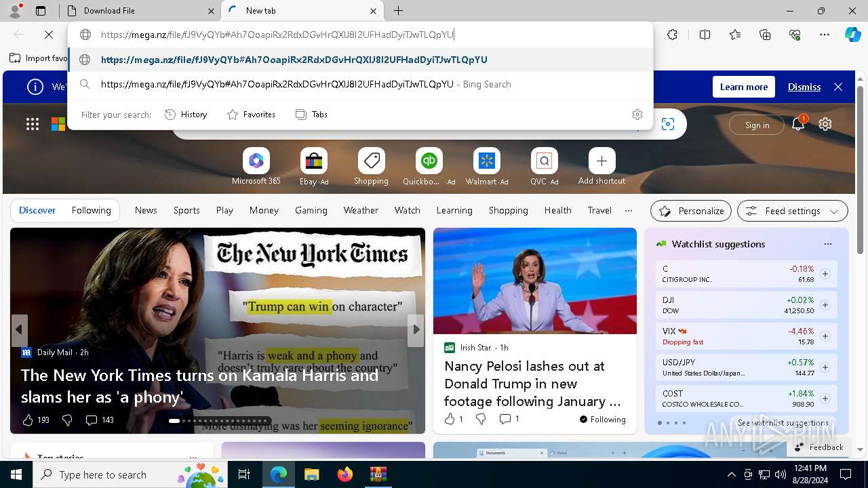Open search settings gear in address dropdown
This screenshot has height=488, width=868.
pos(637,115)
